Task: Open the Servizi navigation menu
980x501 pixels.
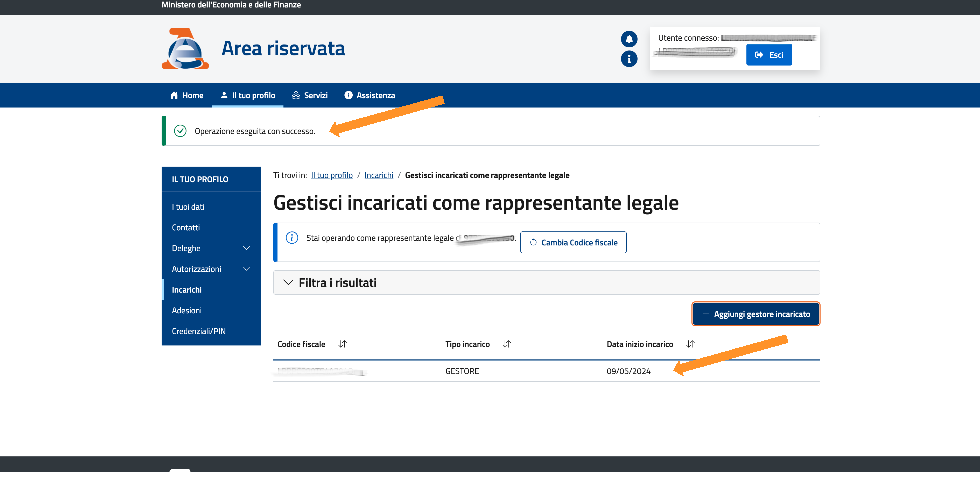Action: coord(310,95)
